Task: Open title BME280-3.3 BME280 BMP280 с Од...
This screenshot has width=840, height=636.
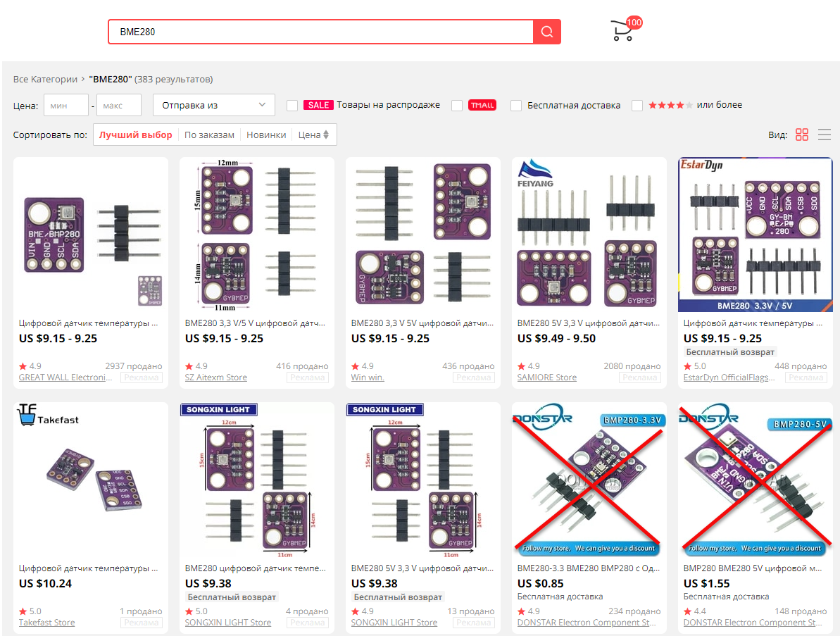Action: [x=588, y=568]
